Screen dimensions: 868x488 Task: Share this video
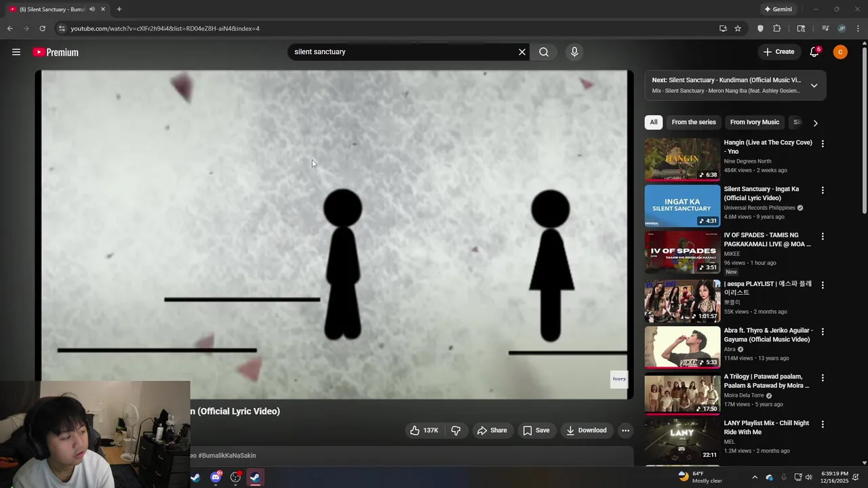492,430
